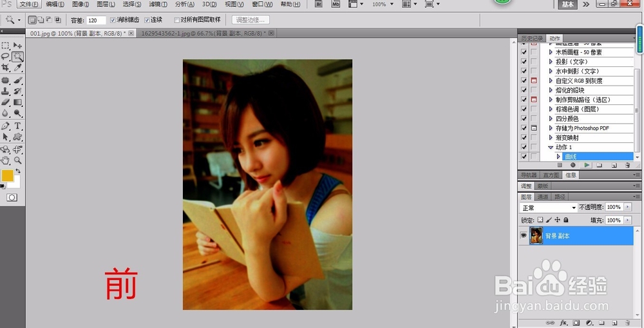Image resolution: width=644 pixels, height=328 pixels.
Task: Open the 图像(I) menu
Action: coord(80,4)
